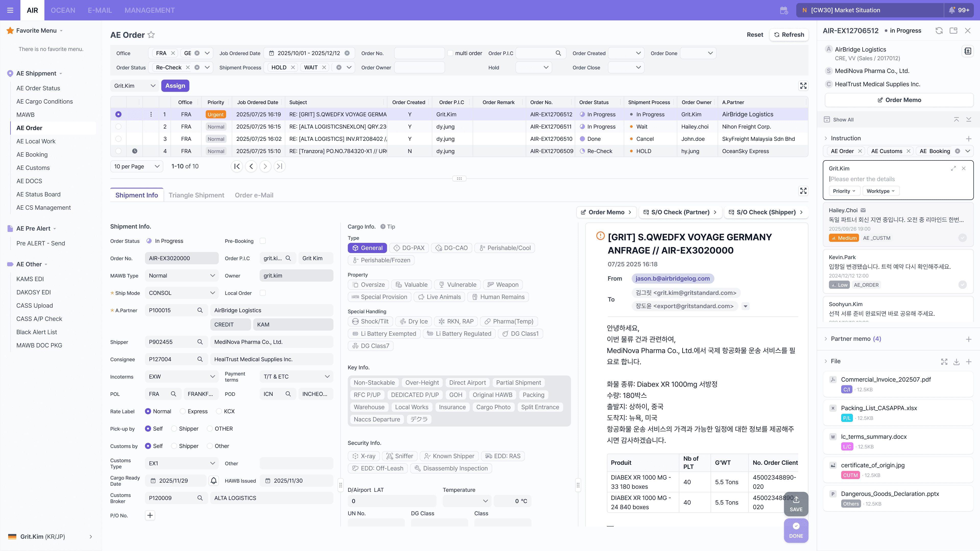This screenshot has height=551, width=980.
Task: Click the bell icon beside Cargo Ready Date
Action: pos(214,481)
